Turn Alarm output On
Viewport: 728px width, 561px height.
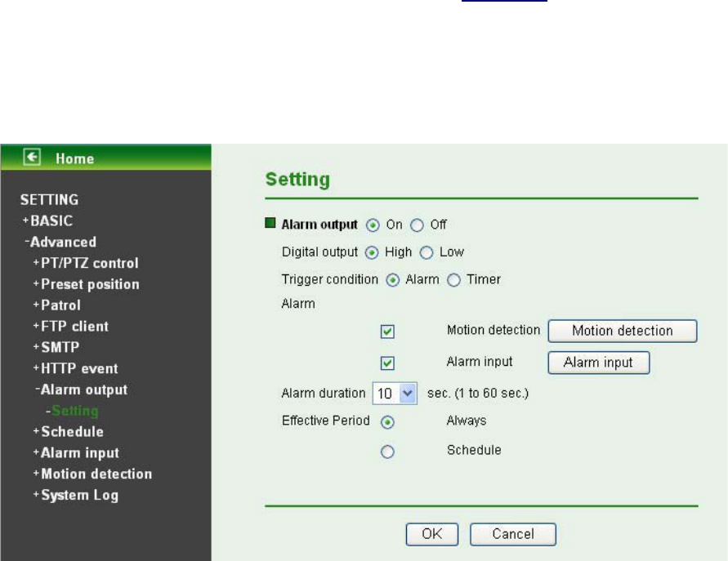373,225
